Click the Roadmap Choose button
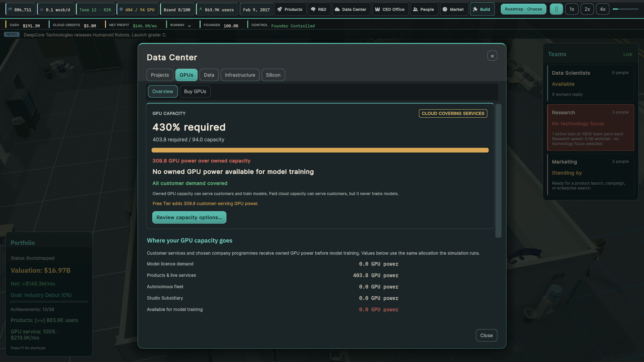 (x=523, y=9)
